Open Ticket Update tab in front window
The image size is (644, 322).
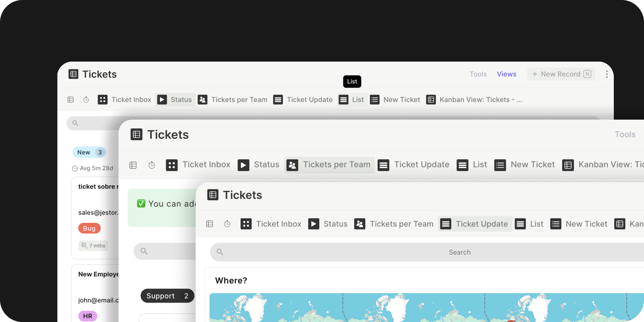[x=475, y=224]
